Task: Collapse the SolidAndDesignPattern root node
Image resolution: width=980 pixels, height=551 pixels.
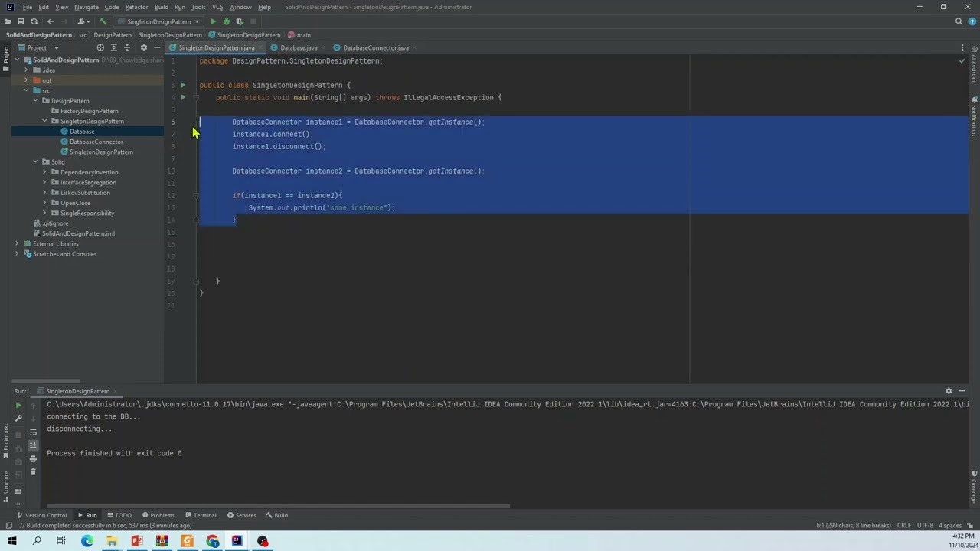Action: (18, 60)
